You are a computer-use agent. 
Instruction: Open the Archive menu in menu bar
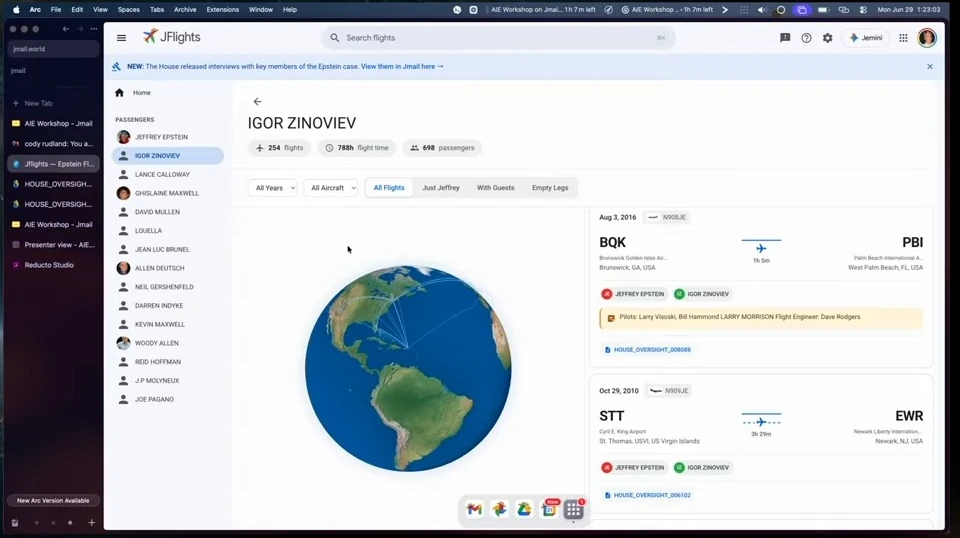click(x=185, y=10)
